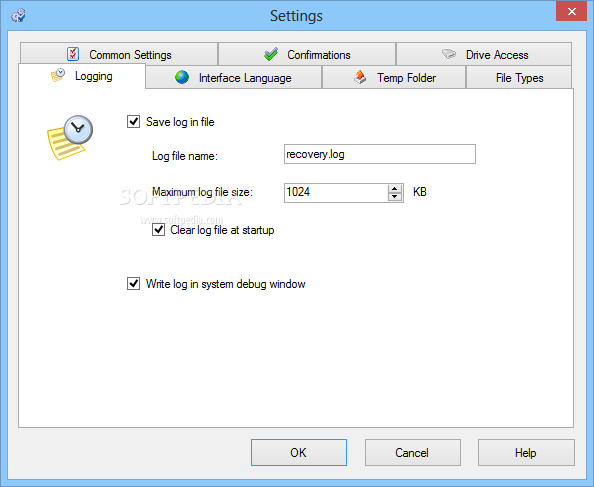The height and width of the screenshot is (487, 594).
Task: Click the Cancel button
Action: (x=413, y=452)
